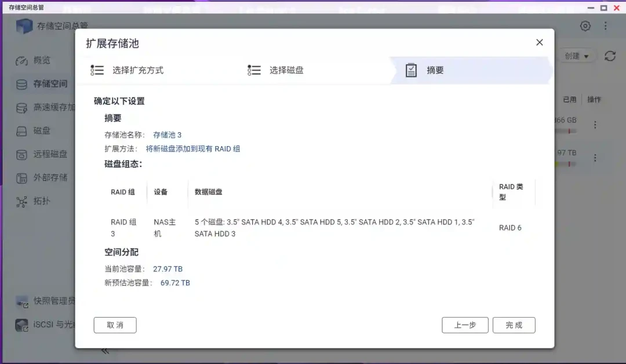Click the 完成 button to finish
This screenshot has width=626, height=364.
tap(514, 325)
